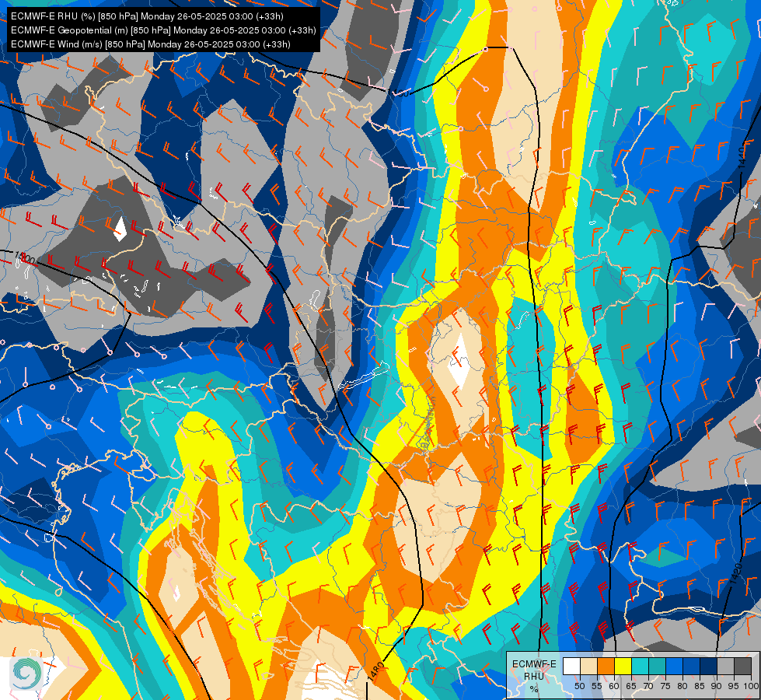Pick the yellow 60-65 legend swatch

tap(623, 666)
